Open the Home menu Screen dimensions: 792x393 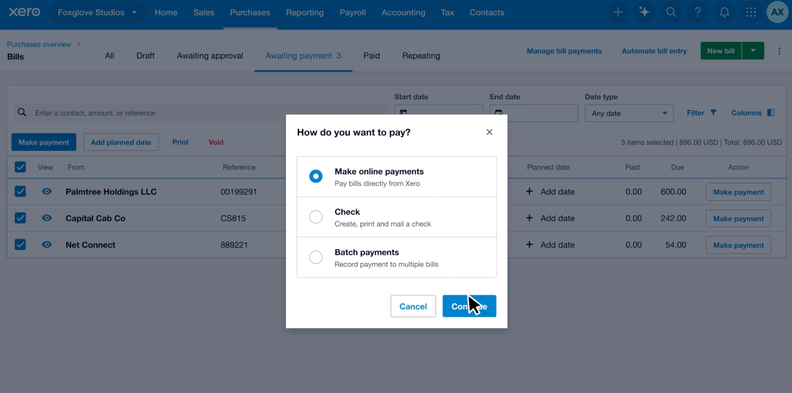tap(166, 13)
